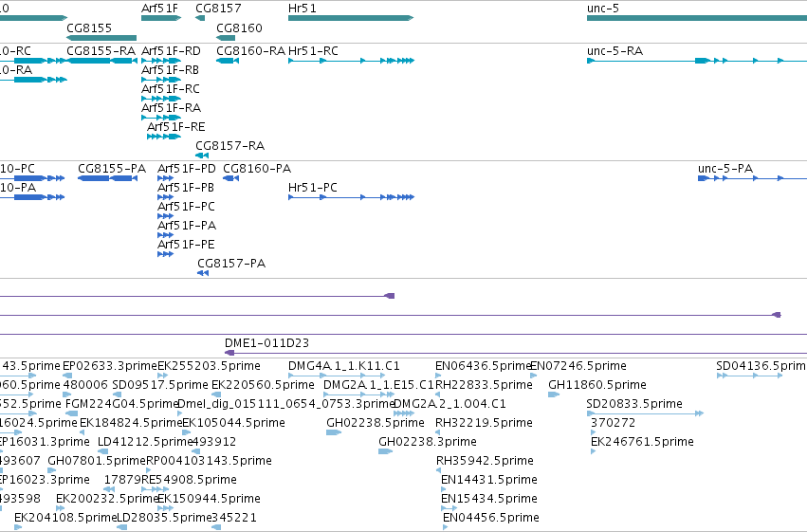This screenshot has width=807, height=532.
Task: Click EST EK150944.5prime
Action: [x=209, y=499]
